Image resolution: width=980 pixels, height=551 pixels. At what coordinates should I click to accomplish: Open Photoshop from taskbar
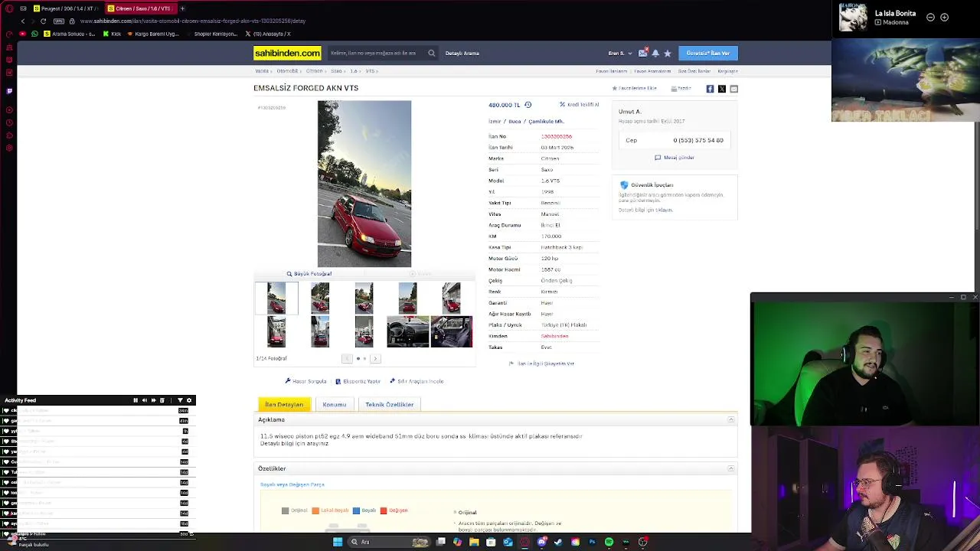point(592,542)
